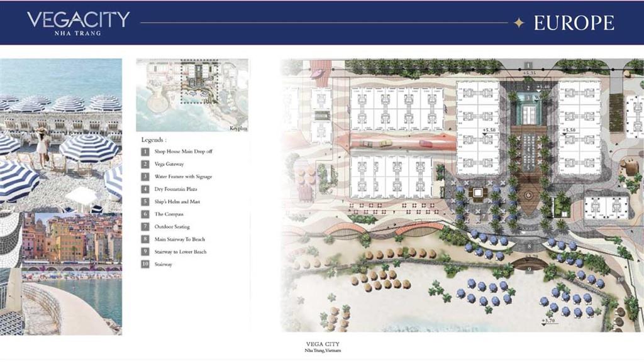
Task: Select the EUROPE heading text
Action: pyautogui.click(x=574, y=23)
